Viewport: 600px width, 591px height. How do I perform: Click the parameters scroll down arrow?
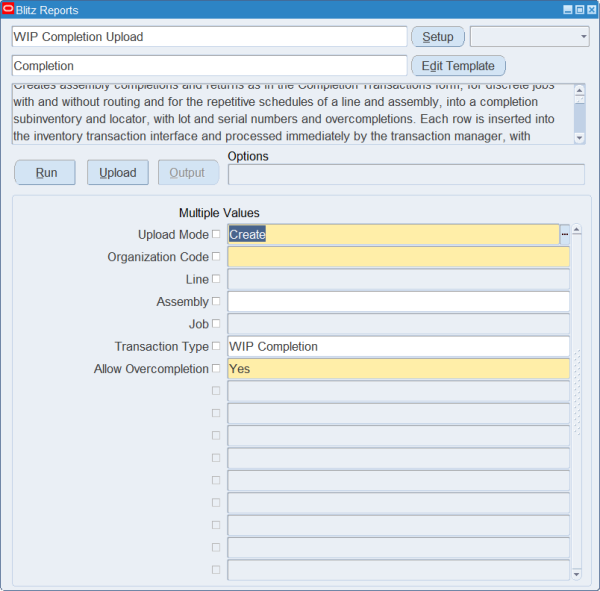coord(576,574)
